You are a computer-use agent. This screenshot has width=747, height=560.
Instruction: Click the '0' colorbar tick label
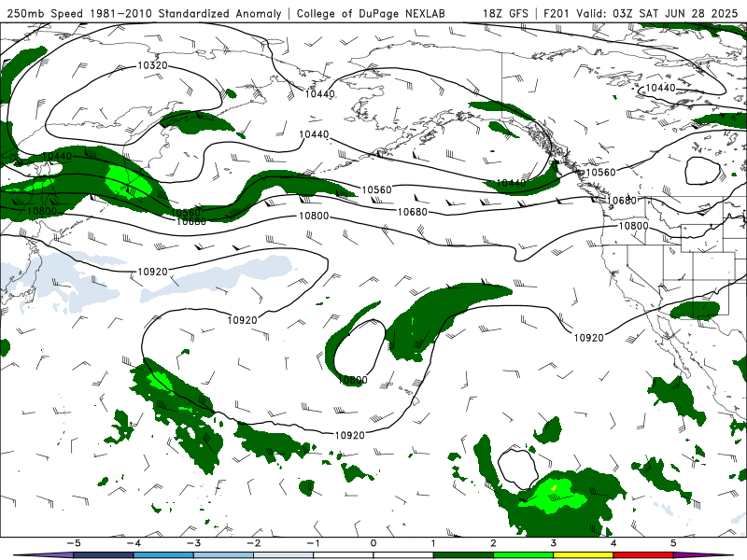point(373,543)
